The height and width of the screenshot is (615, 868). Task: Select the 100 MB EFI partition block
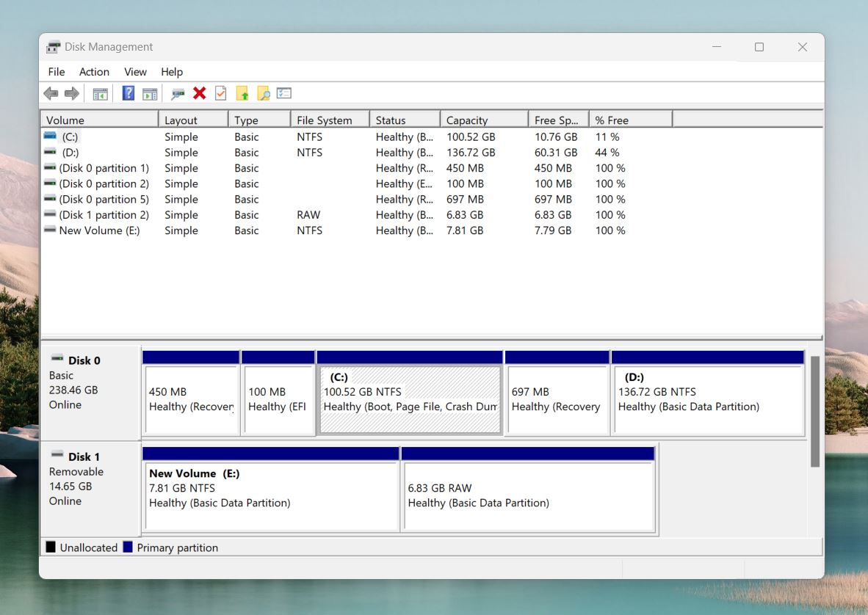tap(278, 394)
